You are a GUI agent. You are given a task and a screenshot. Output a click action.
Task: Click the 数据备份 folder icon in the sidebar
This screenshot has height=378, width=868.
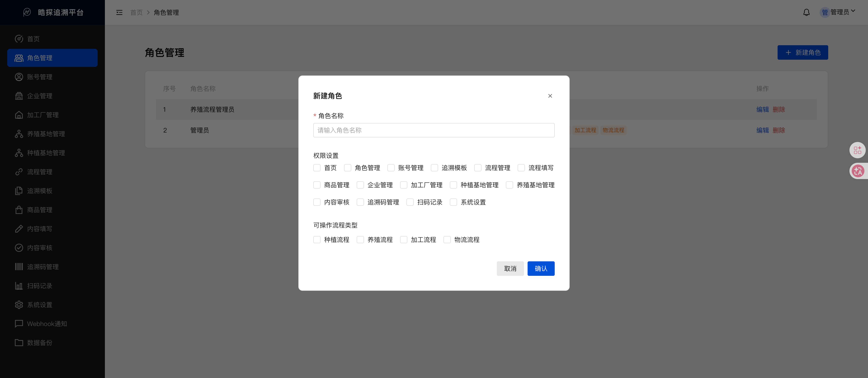(x=19, y=343)
